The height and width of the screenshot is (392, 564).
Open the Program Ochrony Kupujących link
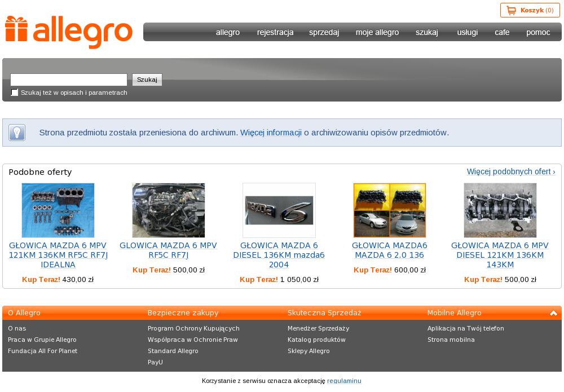click(x=193, y=328)
